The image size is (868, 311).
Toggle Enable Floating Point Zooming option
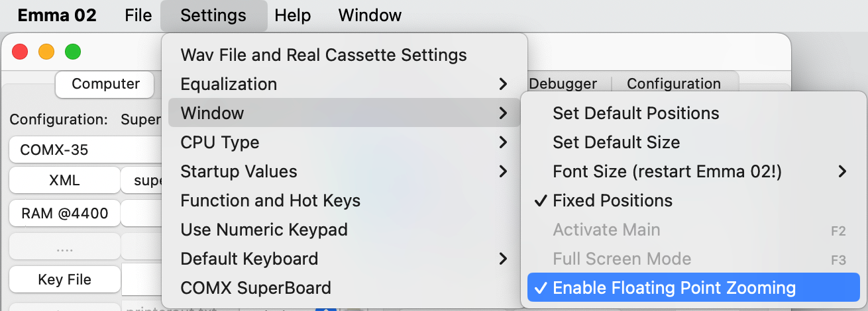pos(674,288)
